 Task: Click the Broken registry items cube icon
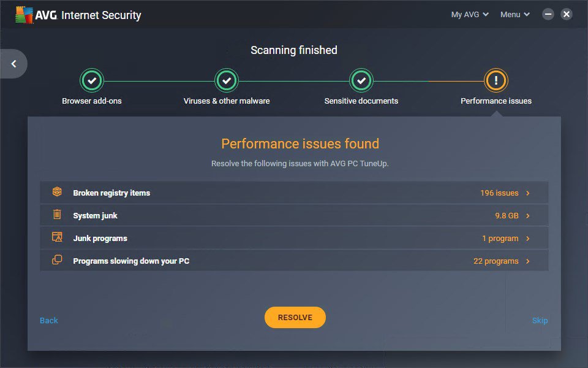(57, 191)
